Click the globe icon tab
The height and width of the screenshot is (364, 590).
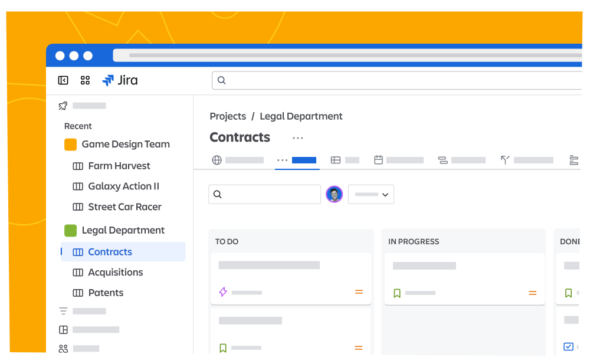coord(217,160)
